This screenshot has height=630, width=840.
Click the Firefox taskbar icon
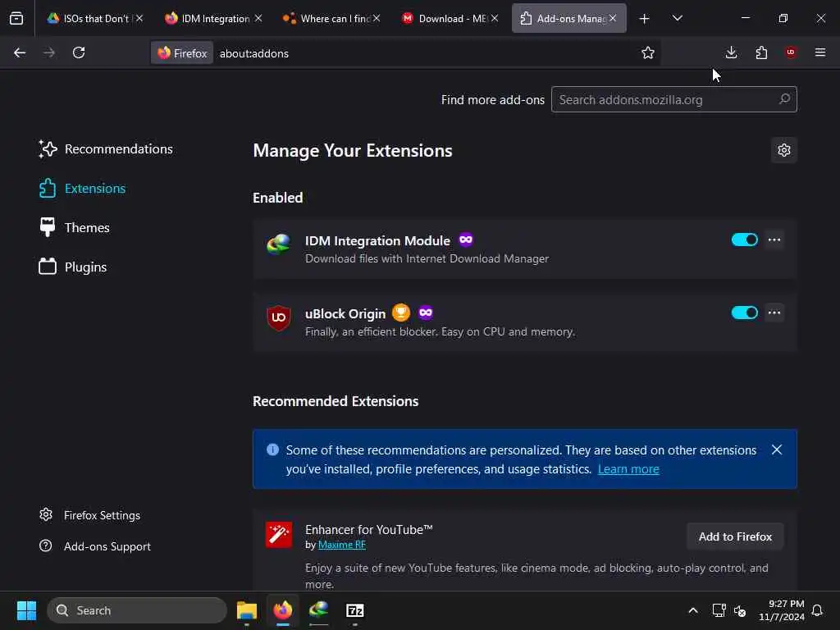pyautogui.click(x=283, y=610)
